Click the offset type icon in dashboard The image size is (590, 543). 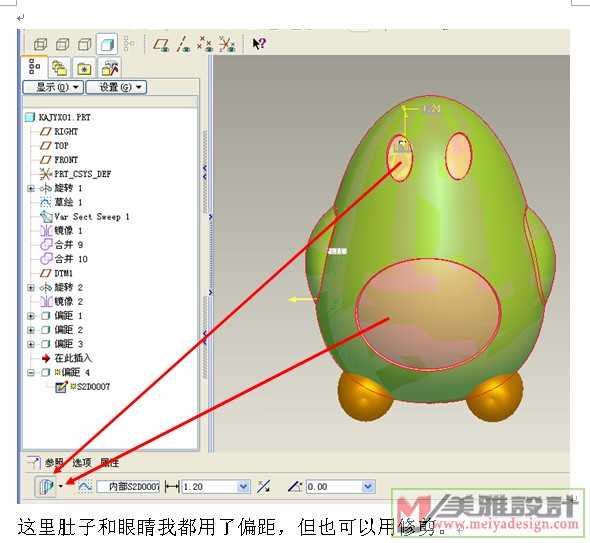click(46, 487)
